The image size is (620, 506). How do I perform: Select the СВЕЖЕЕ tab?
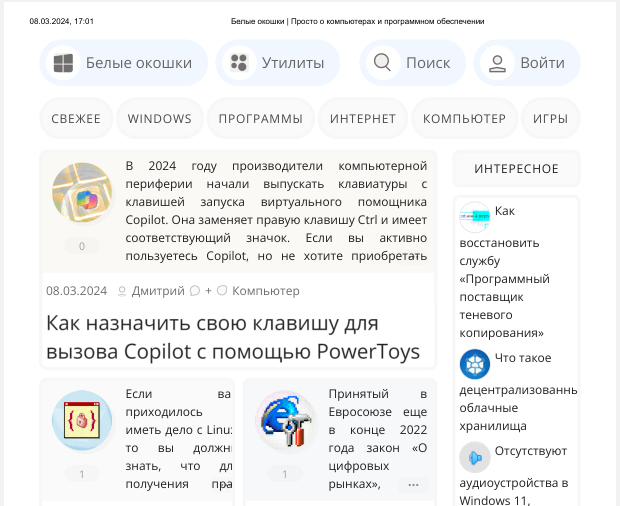coord(76,118)
